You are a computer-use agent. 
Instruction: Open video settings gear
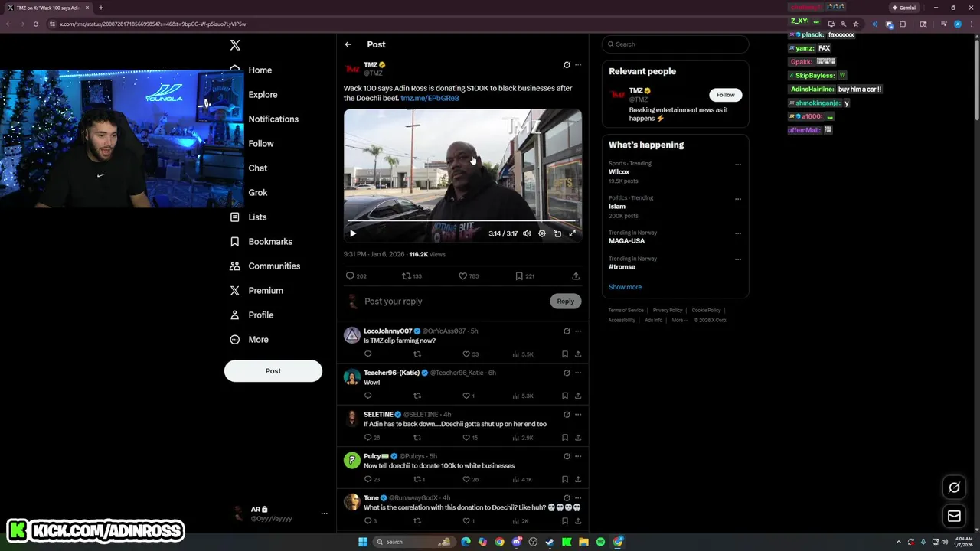(542, 233)
